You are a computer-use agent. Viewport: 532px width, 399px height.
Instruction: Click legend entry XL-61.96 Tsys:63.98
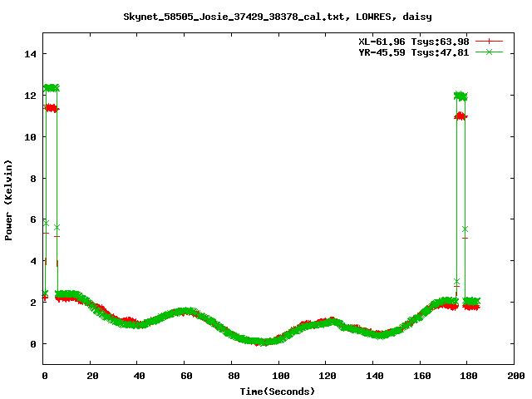414,42
